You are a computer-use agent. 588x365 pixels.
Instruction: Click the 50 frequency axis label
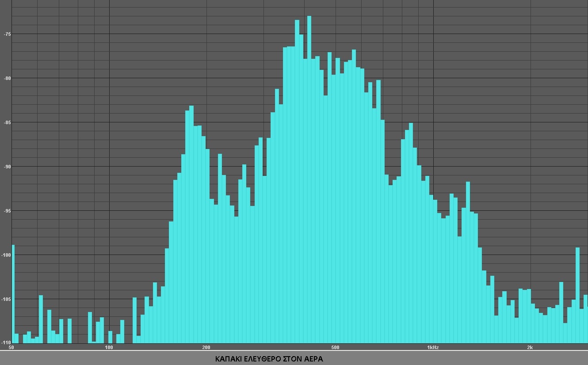(11, 347)
